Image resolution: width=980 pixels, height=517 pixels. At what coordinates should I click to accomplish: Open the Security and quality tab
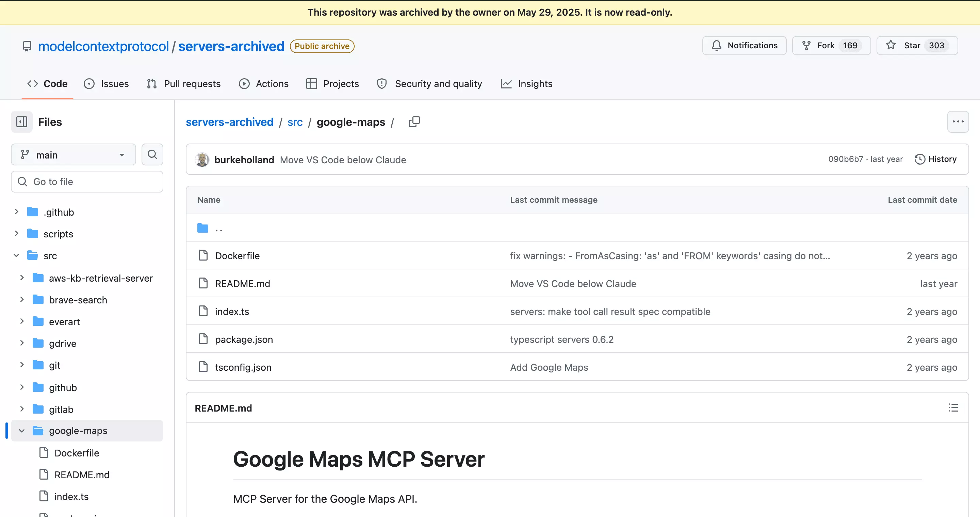click(x=429, y=84)
